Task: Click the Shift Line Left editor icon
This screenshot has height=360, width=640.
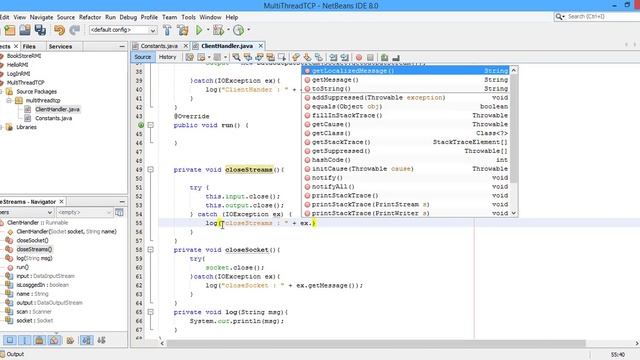Action: [333, 57]
